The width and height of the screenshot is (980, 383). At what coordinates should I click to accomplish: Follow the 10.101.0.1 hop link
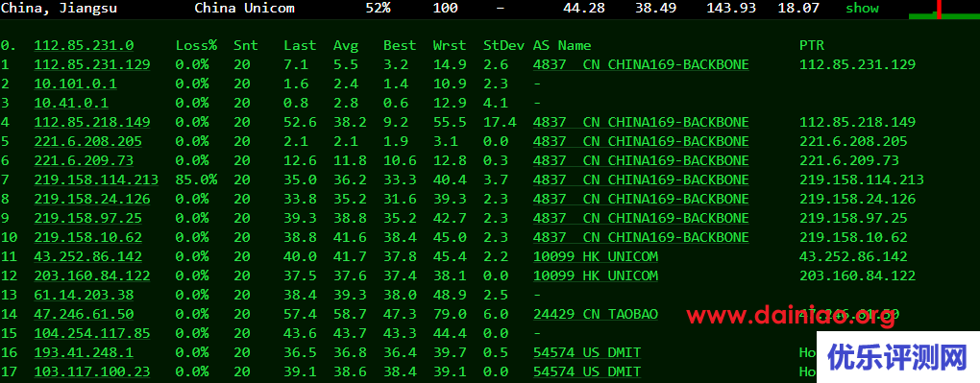coord(75,84)
